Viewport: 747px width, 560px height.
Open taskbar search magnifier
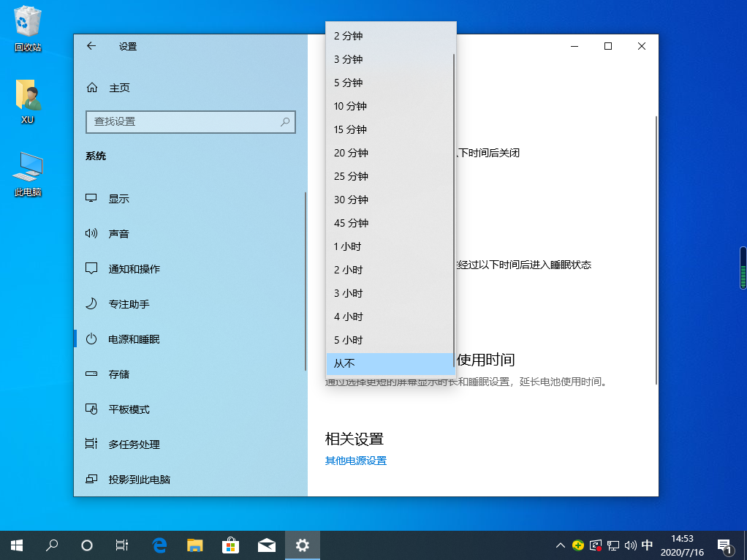point(51,545)
